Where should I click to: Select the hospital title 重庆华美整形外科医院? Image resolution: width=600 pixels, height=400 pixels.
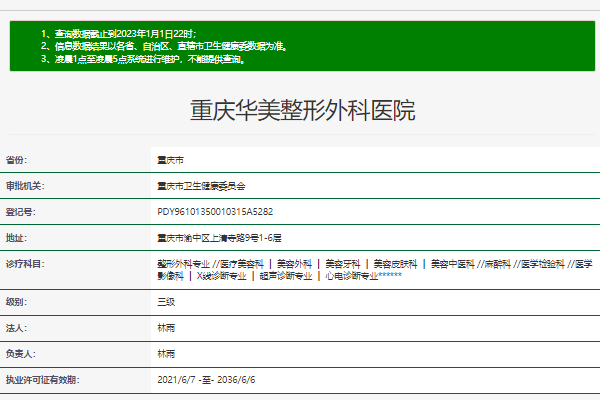coord(302,110)
